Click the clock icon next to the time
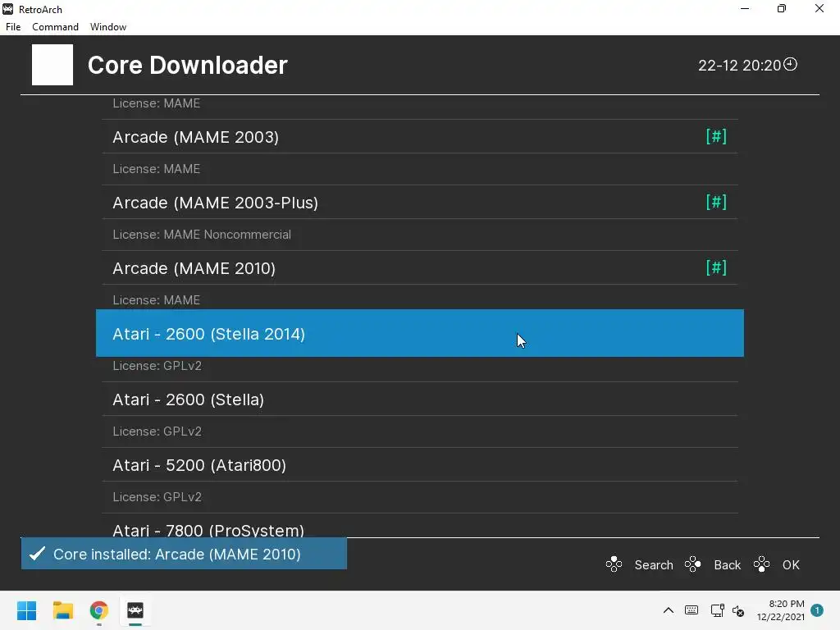840x630 pixels. 790,64
